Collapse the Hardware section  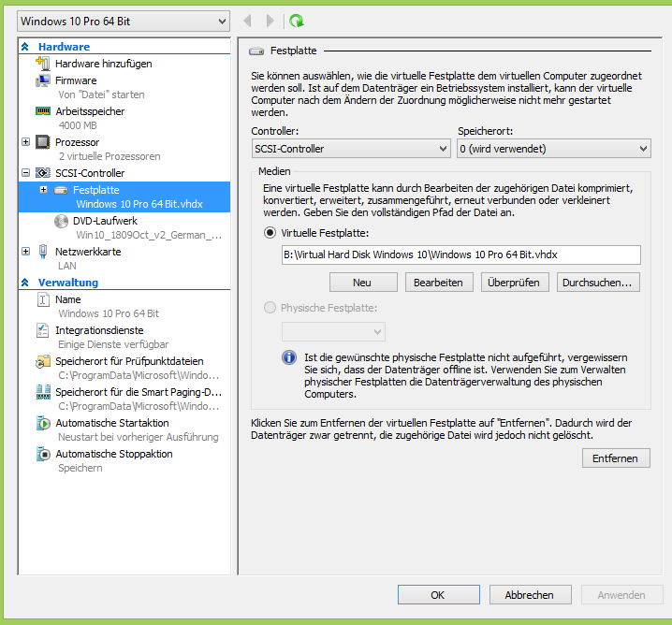(x=25, y=46)
